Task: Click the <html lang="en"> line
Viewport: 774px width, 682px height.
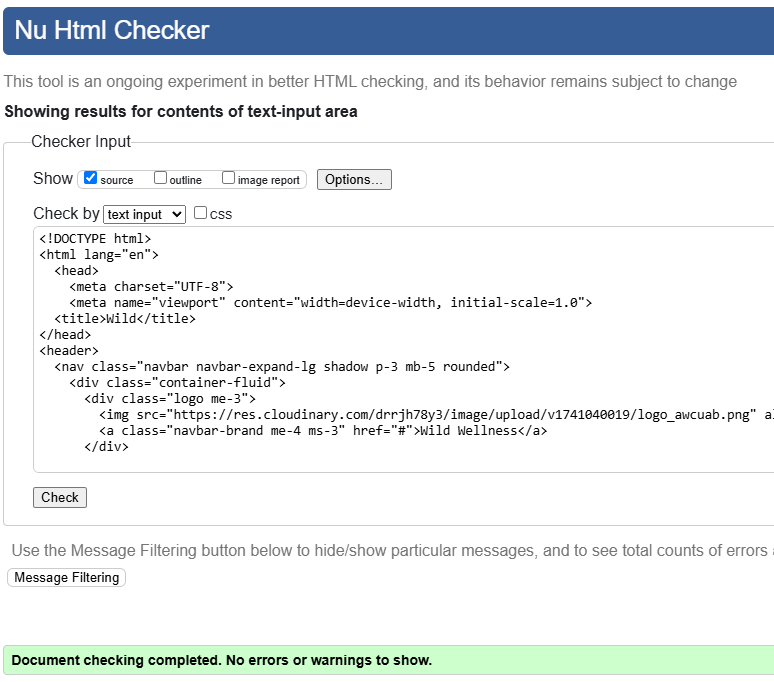Action: (99, 255)
